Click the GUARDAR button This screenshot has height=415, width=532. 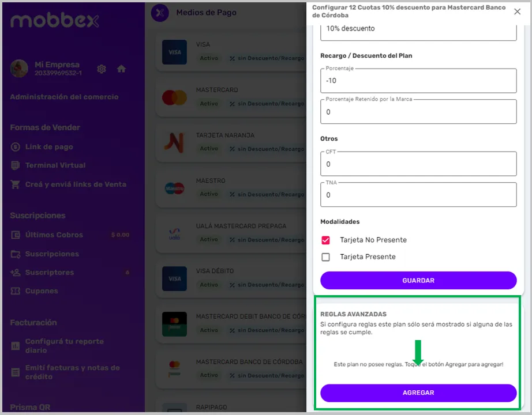418,280
